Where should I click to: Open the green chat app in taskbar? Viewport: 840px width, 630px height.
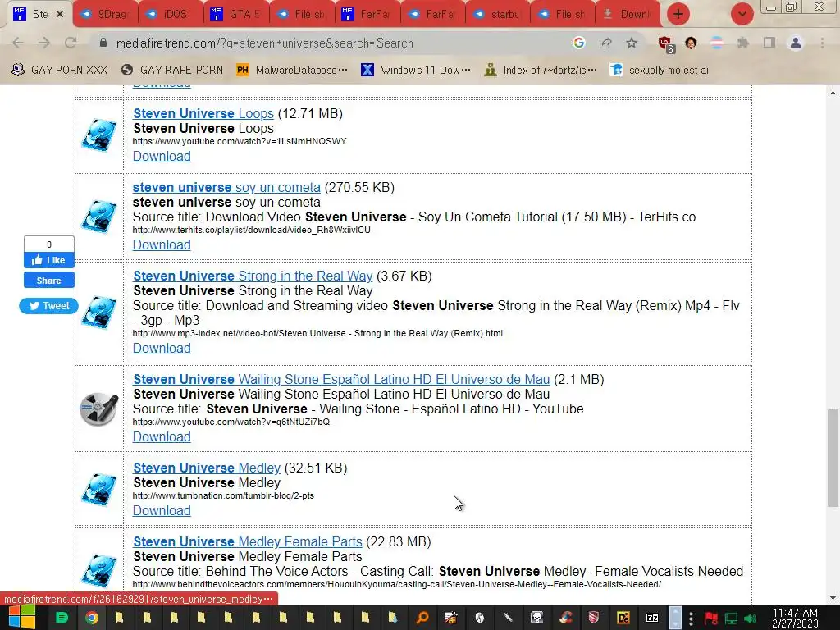tap(62, 619)
